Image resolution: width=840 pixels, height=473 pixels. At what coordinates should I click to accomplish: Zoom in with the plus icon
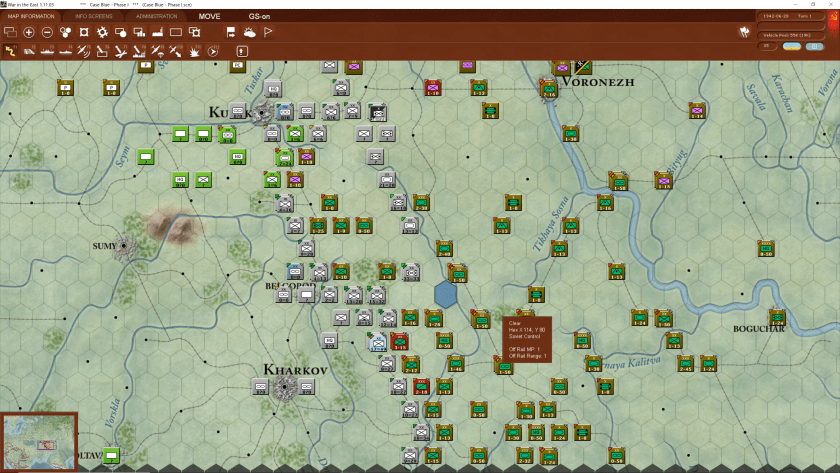[x=29, y=33]
